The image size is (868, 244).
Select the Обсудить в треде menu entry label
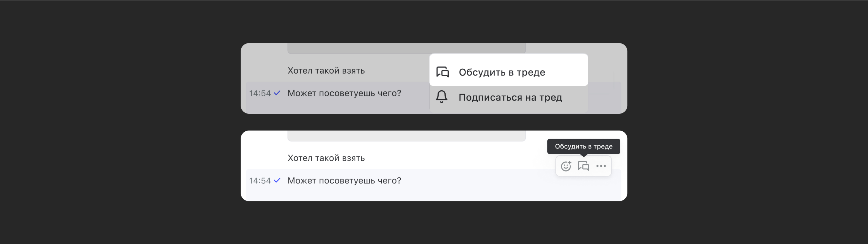point(502,72)
